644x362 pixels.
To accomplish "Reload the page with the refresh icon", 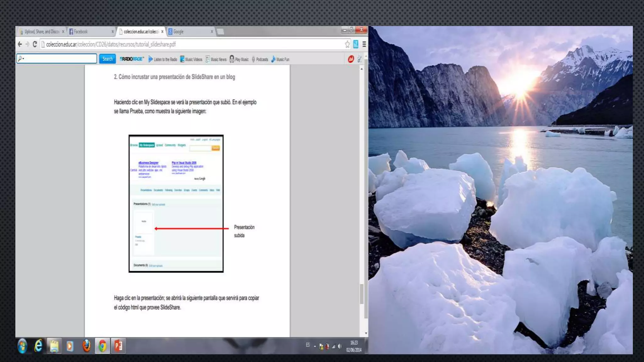I will 35,44.
